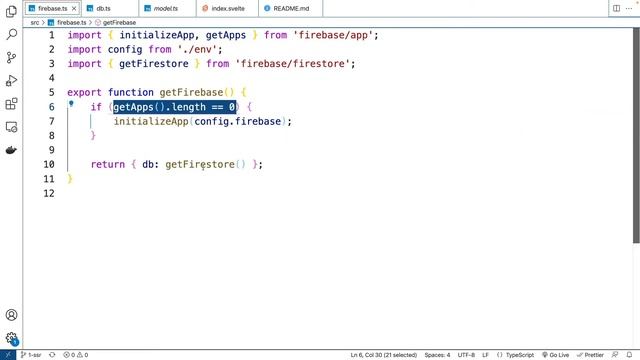Viewport: 640px width, 360px height.
Task: Click the synchronize changes icon in status bar
Action: [52, 355]
